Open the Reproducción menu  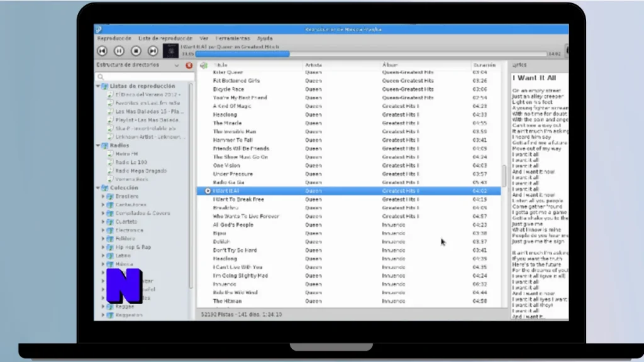pyautogui.click(x=114, y=38)
